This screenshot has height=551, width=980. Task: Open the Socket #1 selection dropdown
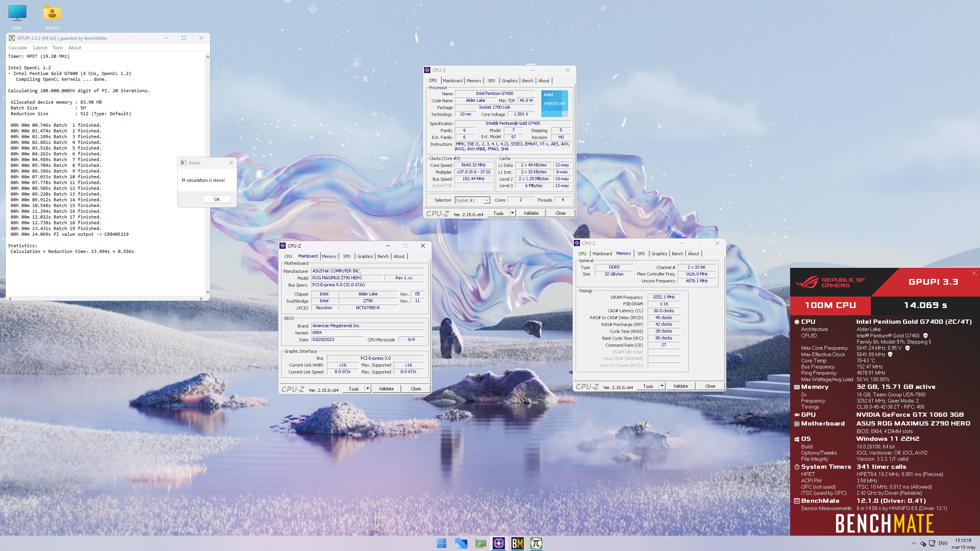pos(472,200)
